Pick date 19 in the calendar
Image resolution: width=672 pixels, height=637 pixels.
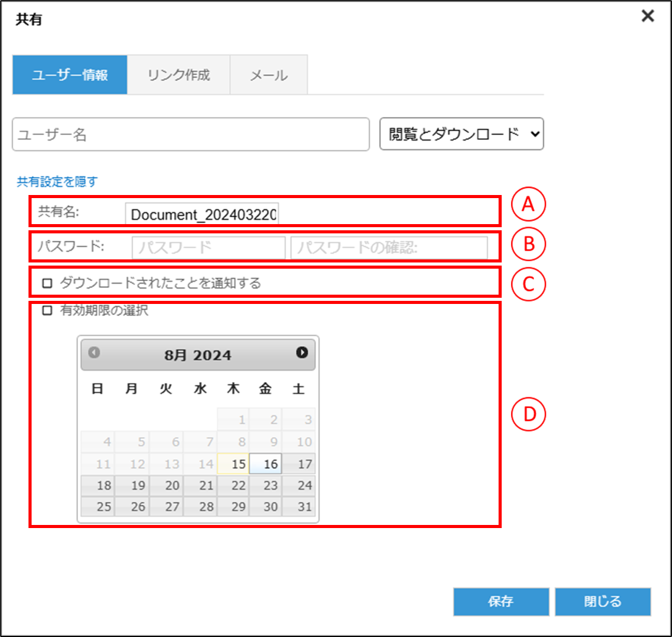point(132,485)
